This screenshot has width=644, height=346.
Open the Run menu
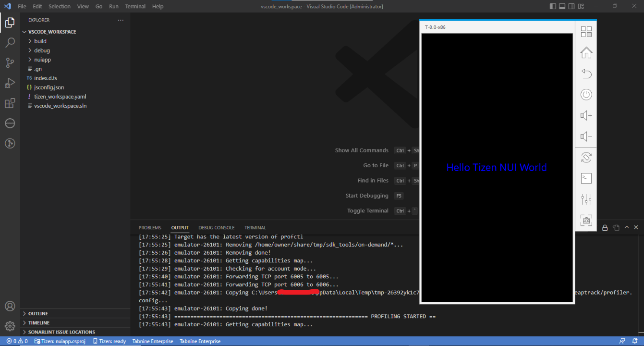[113, 6]
